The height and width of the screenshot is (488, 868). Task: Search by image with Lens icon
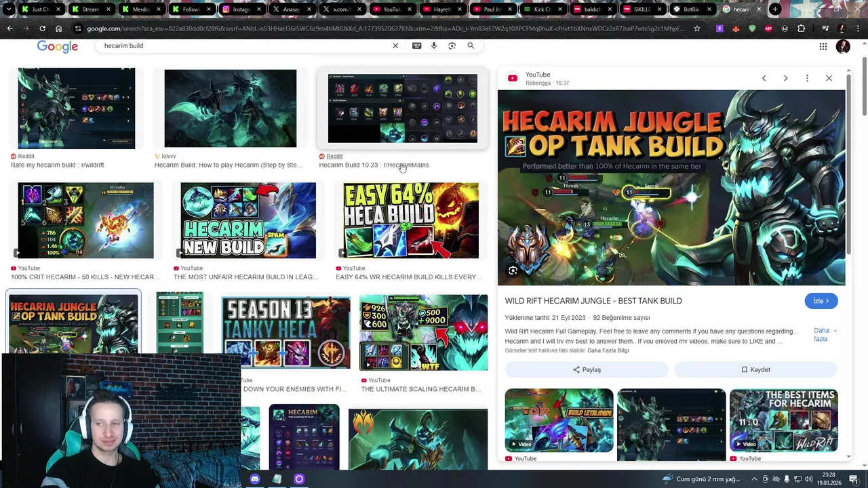(452, 45)
